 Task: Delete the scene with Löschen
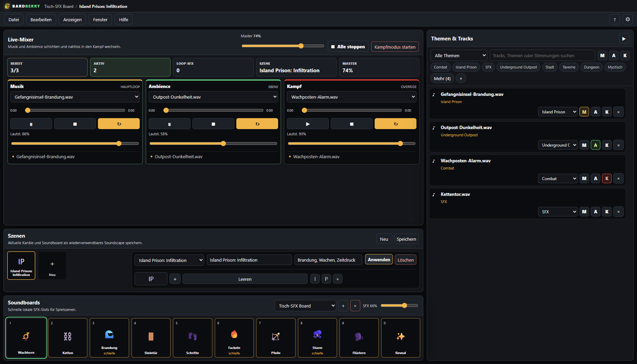pyautogui.click(x=406, y=260)
